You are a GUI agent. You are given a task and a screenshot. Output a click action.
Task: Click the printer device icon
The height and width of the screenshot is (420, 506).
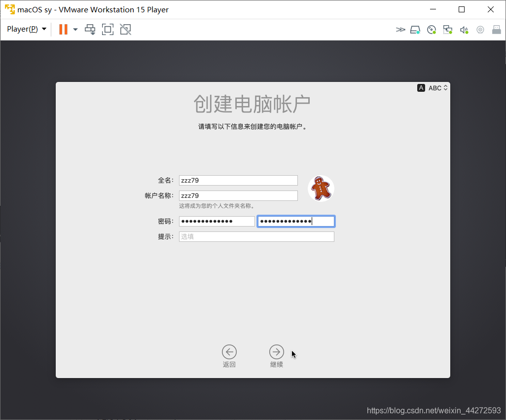[497, 30]
